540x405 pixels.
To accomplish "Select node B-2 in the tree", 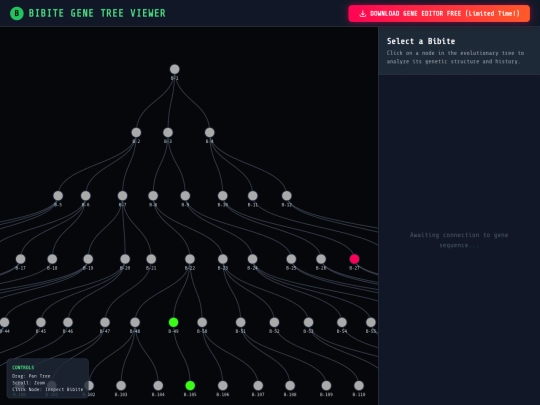I will pos(136,132).
